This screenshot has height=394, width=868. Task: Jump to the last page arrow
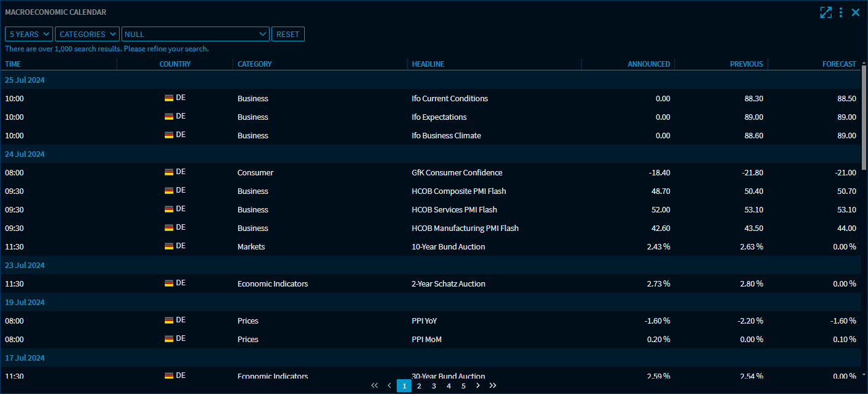click(493, 386)
